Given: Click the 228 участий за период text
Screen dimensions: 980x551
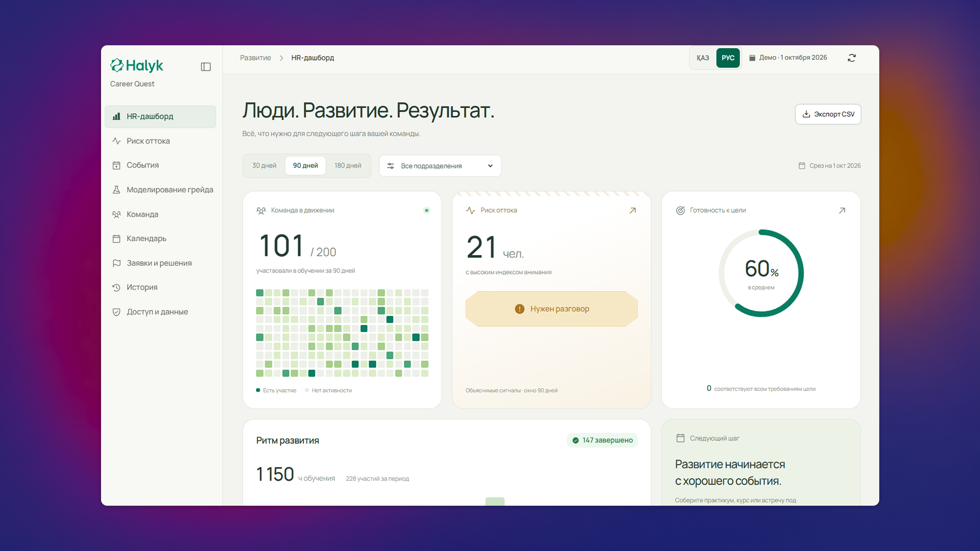Looking at the screenshot, I should click(x=377, y=479).
